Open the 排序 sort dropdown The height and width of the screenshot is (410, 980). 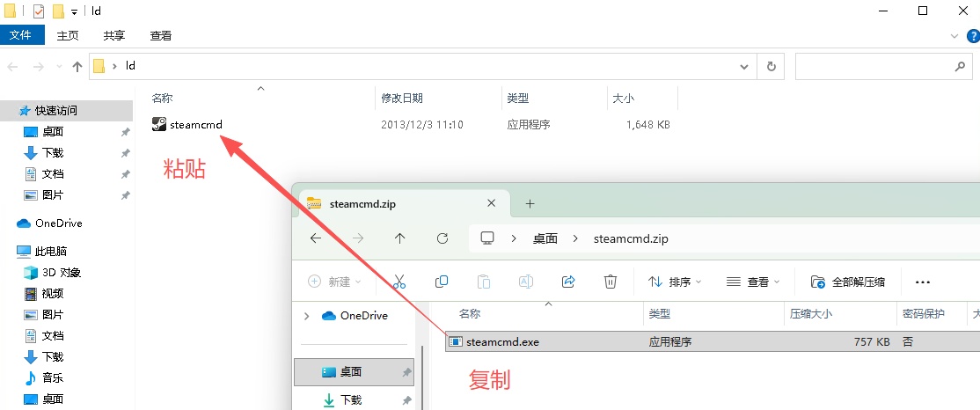click(x=675, y=282)
